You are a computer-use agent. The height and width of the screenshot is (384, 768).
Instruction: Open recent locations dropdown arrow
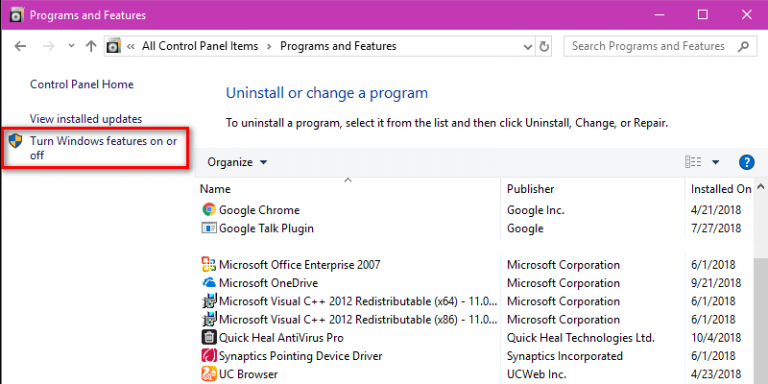click(71, 46)
